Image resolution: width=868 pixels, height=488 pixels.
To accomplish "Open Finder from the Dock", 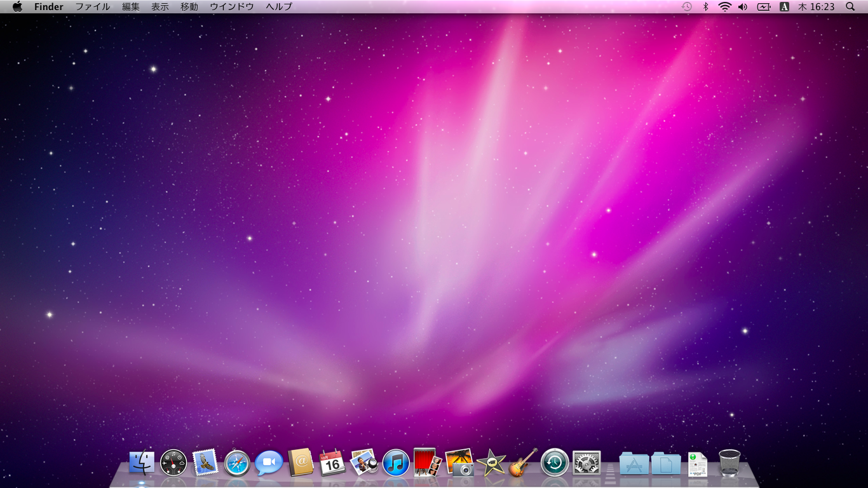I will [142, 463].
